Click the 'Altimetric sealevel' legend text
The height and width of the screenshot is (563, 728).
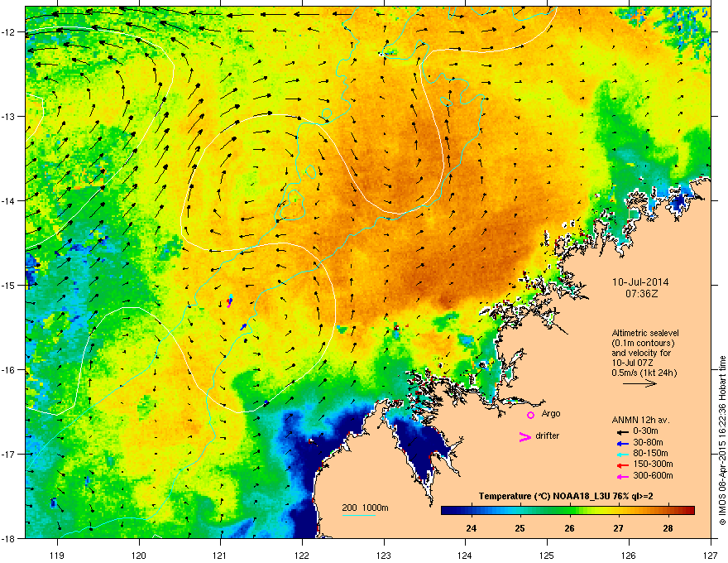[x=645, y=333]
